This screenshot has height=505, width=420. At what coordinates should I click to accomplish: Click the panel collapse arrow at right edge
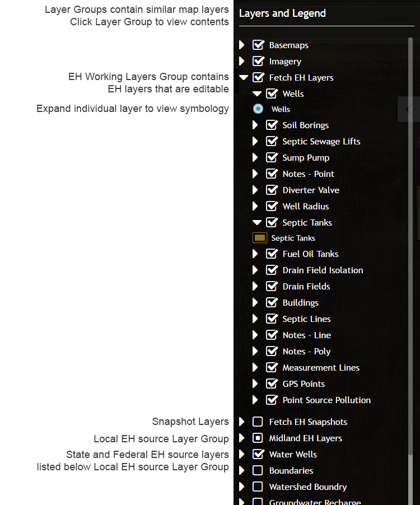(x=409, y=109)
